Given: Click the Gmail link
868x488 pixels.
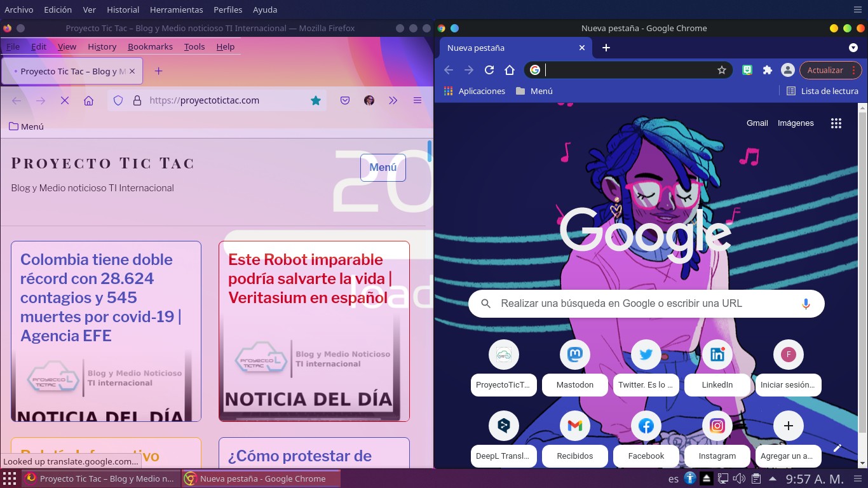Looking at the screenshot, I should (757, 123).
